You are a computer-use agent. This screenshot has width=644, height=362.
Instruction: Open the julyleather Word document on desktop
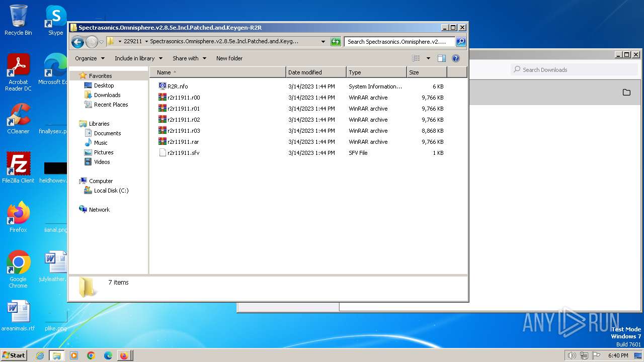point(55,266)
